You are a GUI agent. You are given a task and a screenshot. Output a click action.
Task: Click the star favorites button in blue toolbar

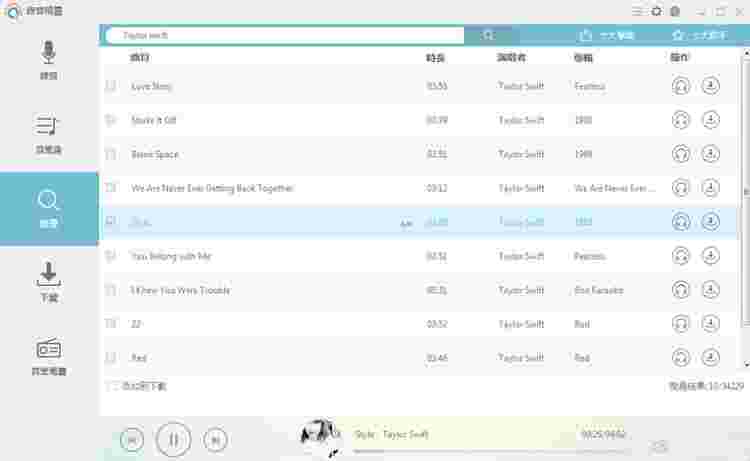point(699,35)
